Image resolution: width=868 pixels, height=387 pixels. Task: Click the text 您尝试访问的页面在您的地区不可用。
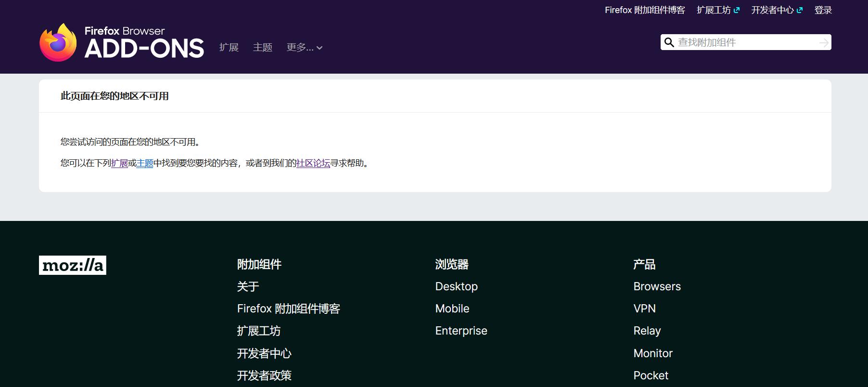(130, 142)
